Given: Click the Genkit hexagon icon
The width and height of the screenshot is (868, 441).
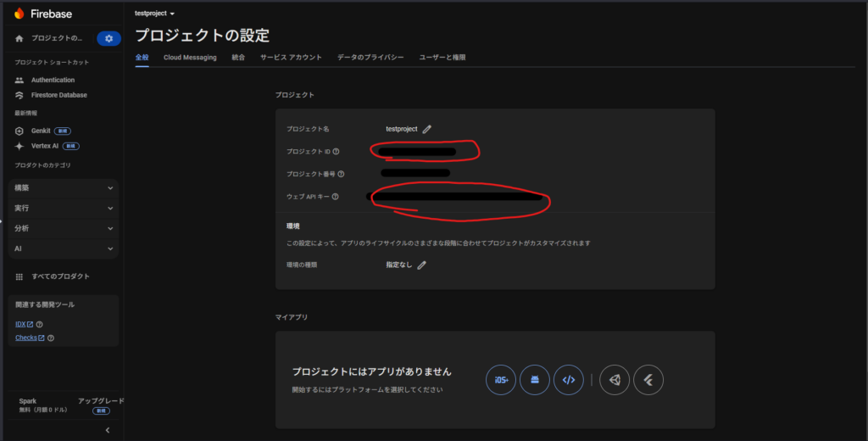Looking at the screenshot, I should tap(19, 131).
